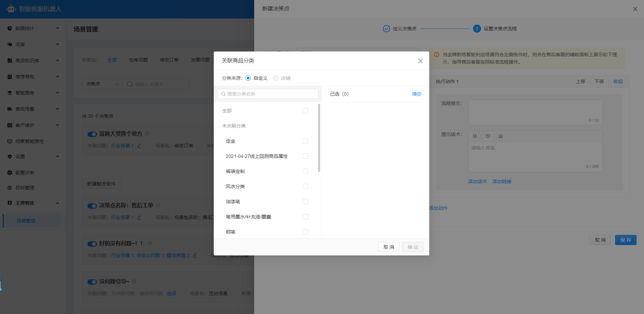Select the 发票问题 scene package tab
The image size is (644, 314).
pos(200,60)
